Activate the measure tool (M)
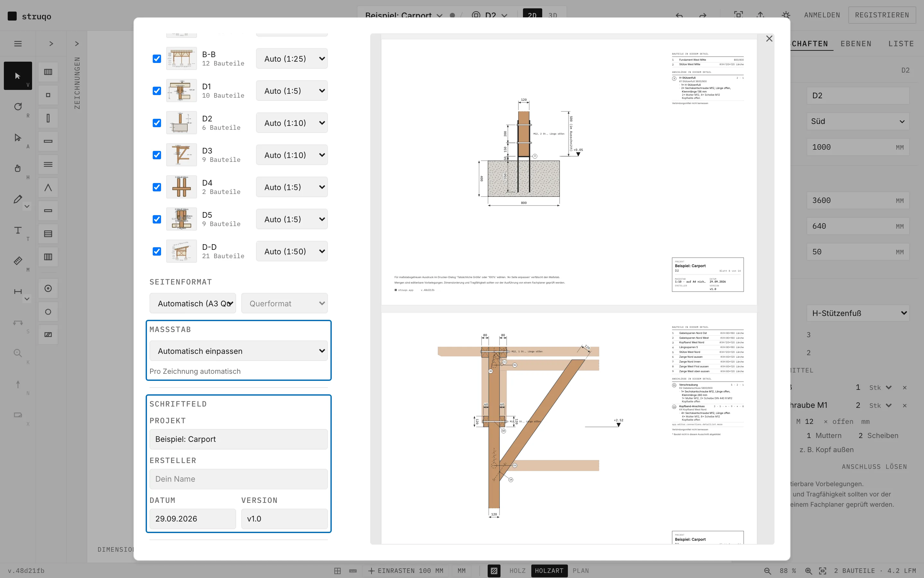 (x=18, y=261)
